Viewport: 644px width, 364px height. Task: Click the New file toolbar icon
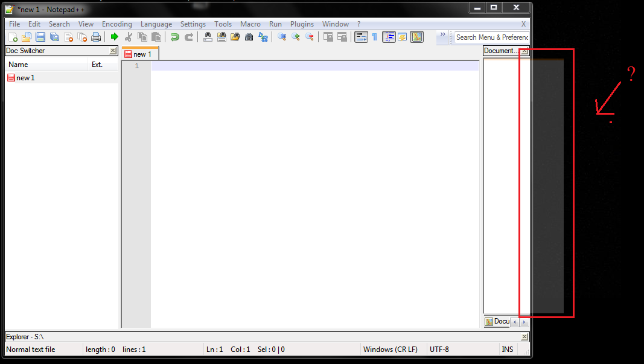(13, 37)
